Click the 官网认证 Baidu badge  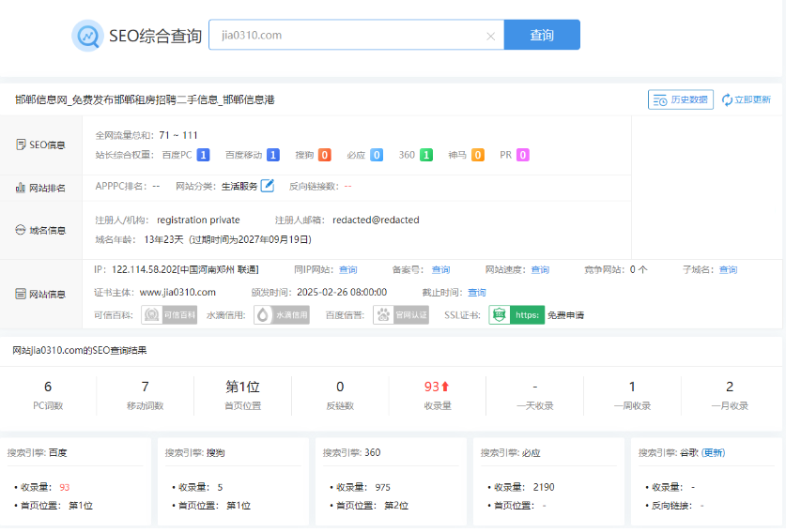pos(401,315)
